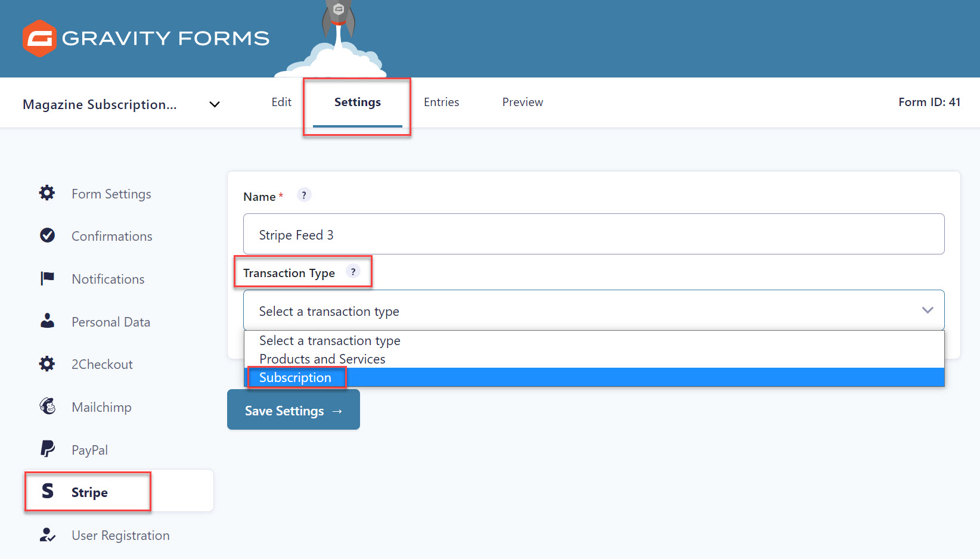This screenshot has width=980, height=559.
Task: Choose Subscription from the dropdown list
Action: pyautogui.click(x=295, y=378)
